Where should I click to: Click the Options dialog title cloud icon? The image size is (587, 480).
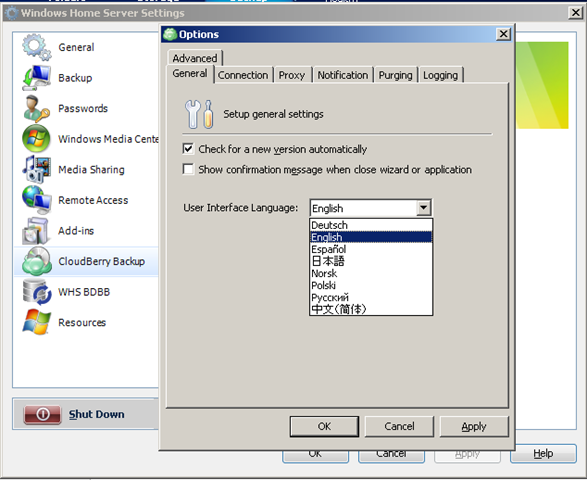(x=170, y=34)
